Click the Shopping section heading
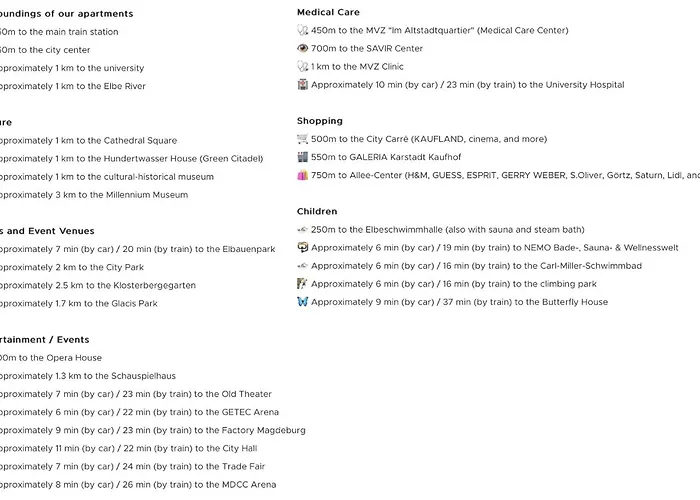The image size is (700, 500). (x=320, y=121)
